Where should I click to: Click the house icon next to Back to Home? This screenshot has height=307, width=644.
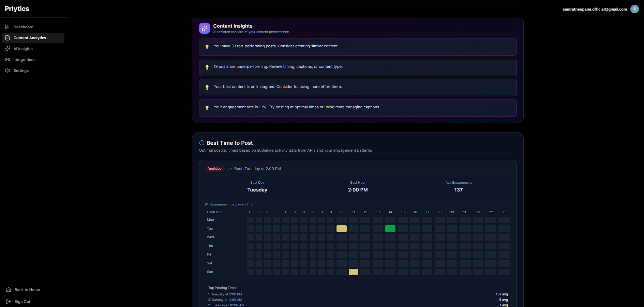(x=8, y=289)
